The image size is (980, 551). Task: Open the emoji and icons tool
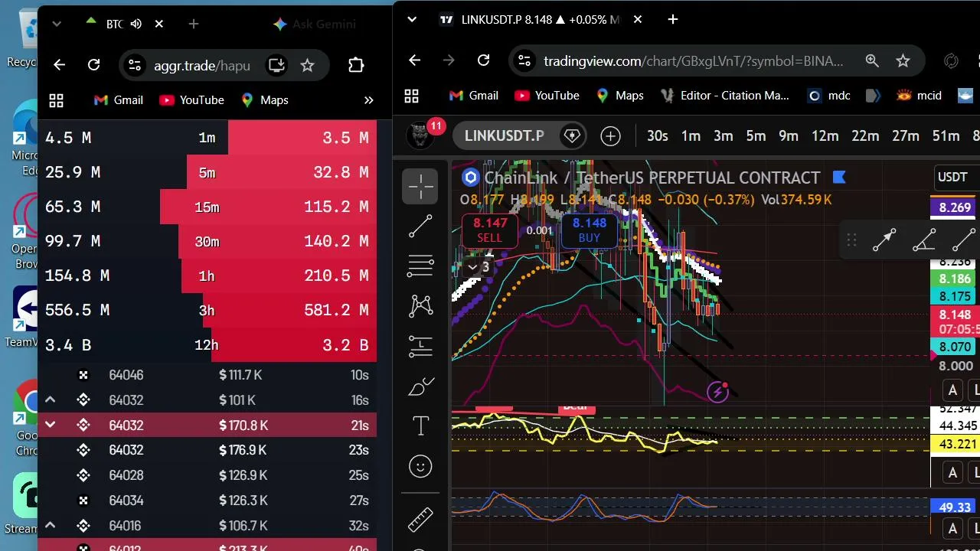coord(420,466)
